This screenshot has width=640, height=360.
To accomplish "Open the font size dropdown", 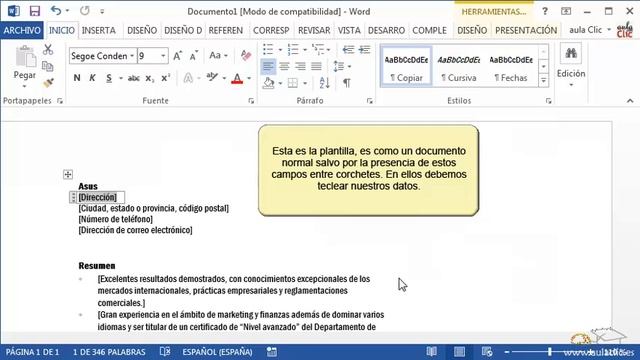I will coord(163,56).
